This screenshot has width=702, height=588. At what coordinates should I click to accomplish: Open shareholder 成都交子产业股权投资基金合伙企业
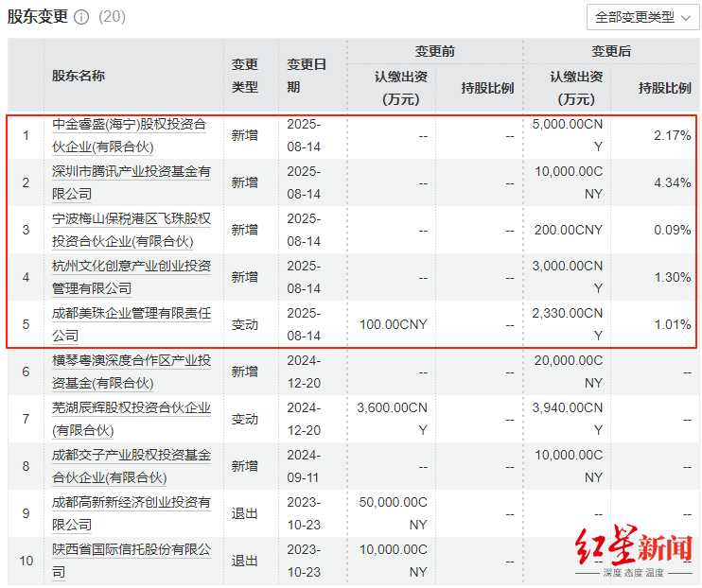(132, 466)
